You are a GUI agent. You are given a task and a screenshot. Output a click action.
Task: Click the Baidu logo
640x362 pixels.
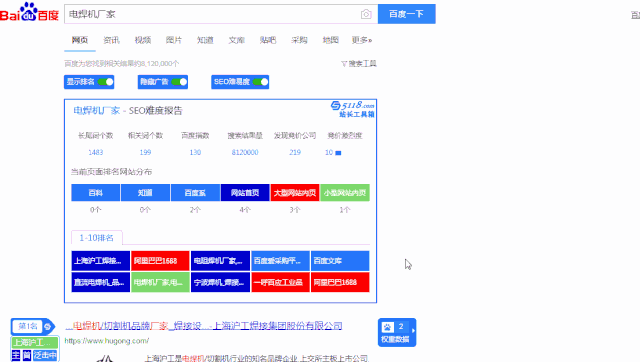pos(29,12)
